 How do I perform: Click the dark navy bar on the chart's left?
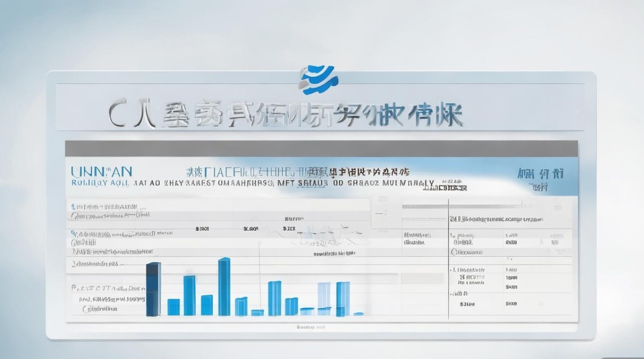[x=153, y=290]
